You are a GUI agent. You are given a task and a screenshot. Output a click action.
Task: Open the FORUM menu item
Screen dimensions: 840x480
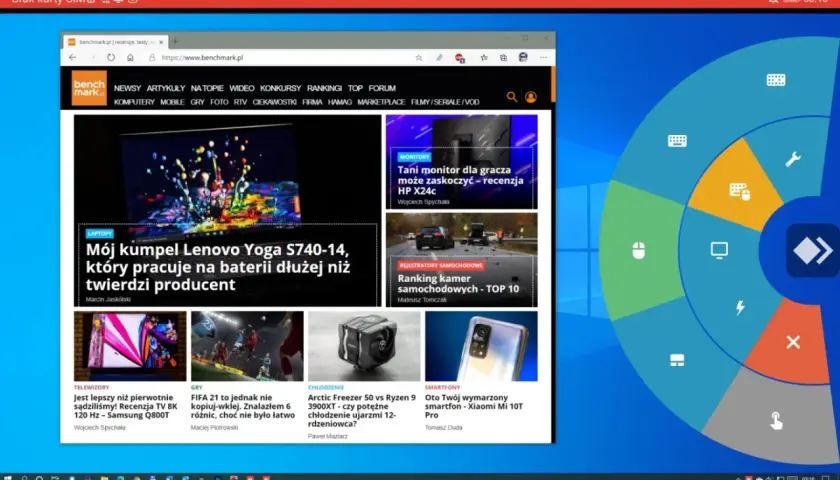click(x=382, y=88)
